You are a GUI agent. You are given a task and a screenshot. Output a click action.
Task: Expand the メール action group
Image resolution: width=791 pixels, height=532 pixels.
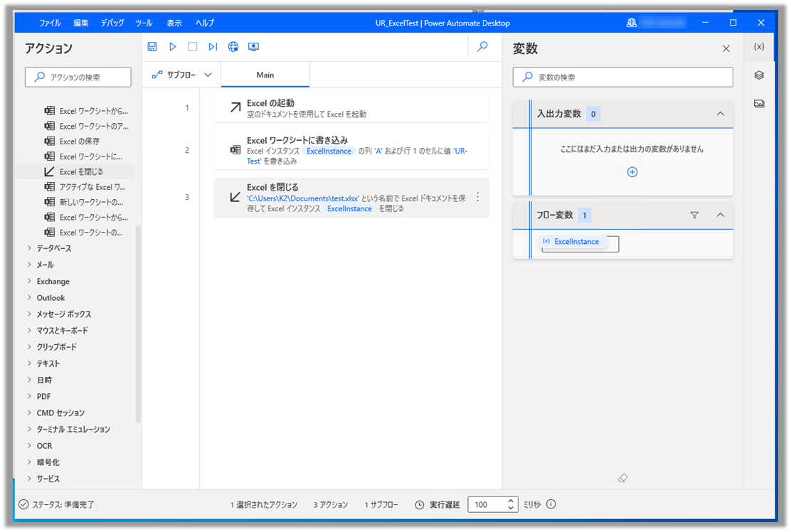(29, 265)
